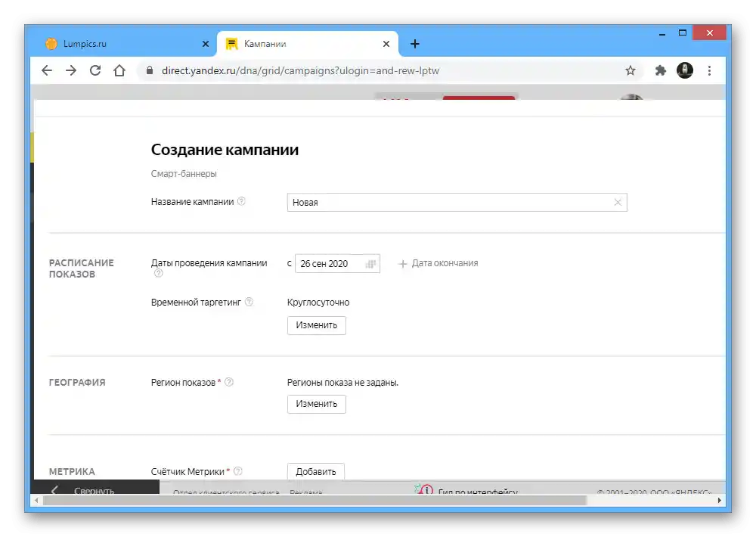Show help for Временной таргетинг
The image size is (756, 537).
tap(249, 302)
